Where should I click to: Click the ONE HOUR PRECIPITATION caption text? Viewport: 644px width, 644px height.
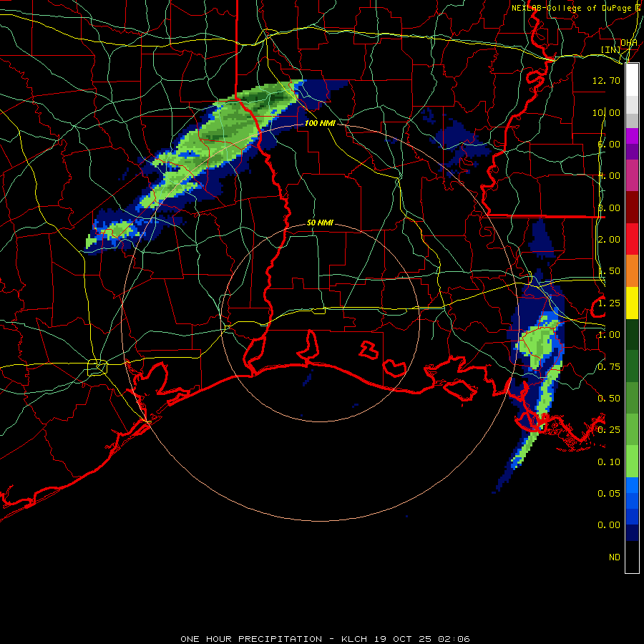click(x=251, y=639)
